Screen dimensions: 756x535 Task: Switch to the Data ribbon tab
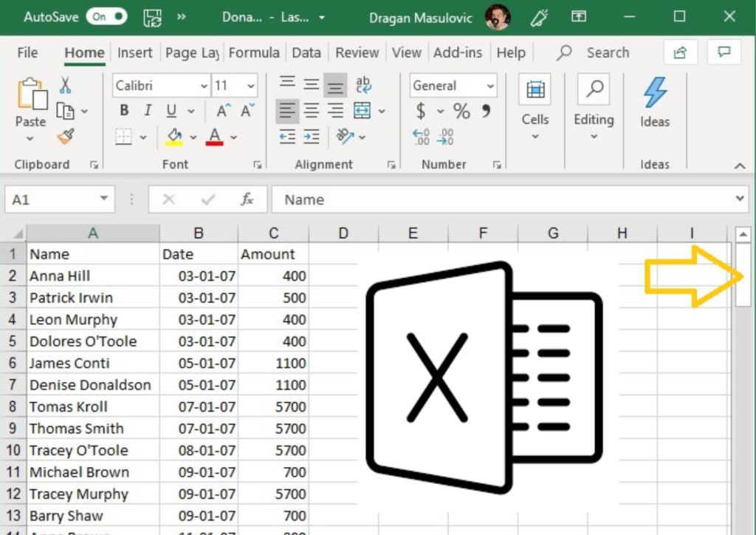click(x=306, y=52)
